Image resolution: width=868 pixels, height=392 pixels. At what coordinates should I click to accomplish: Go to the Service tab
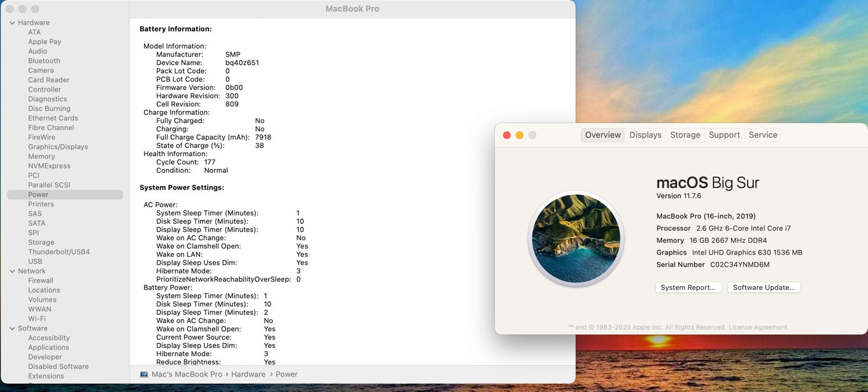coord(762,135)
